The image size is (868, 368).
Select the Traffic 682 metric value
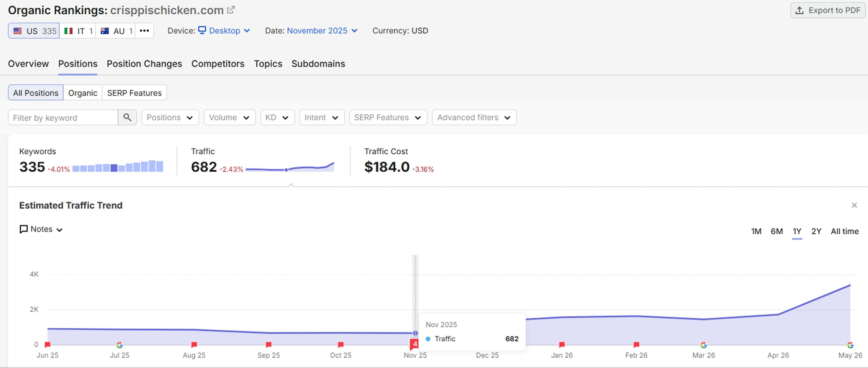pyautogui.click(x=204, y=167)
